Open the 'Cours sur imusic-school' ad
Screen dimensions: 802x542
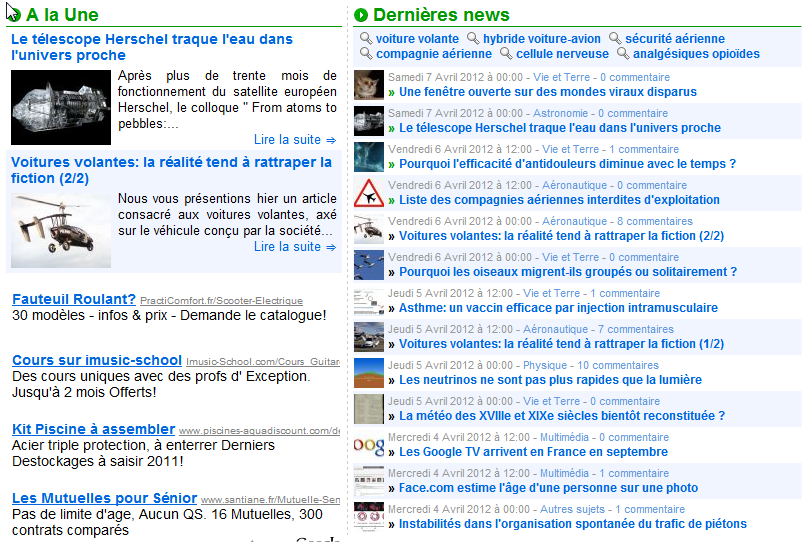click(x=97, y=360)
